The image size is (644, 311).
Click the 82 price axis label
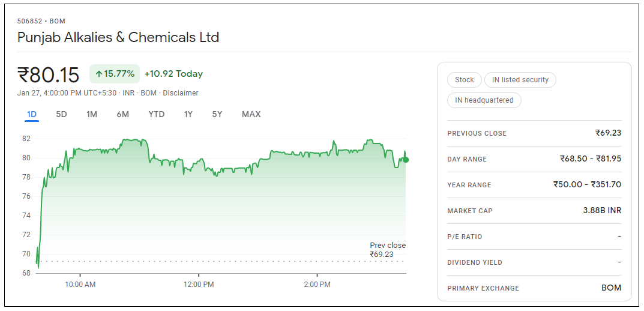(26, 139)
